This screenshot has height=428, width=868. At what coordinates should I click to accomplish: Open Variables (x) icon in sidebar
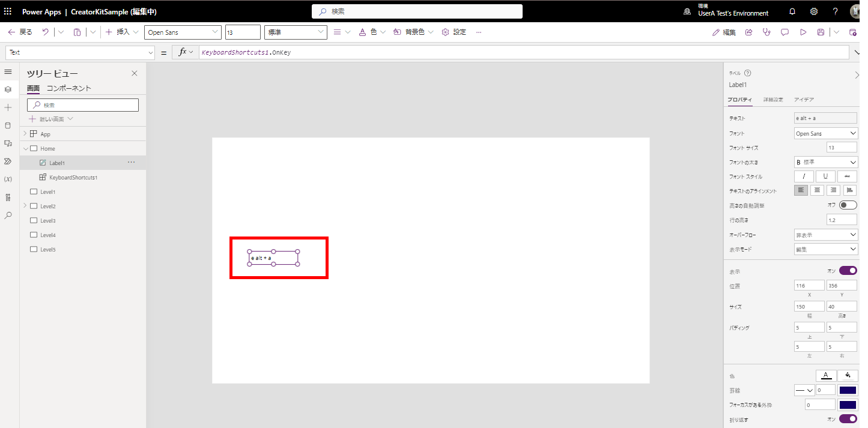pos(8,179)
